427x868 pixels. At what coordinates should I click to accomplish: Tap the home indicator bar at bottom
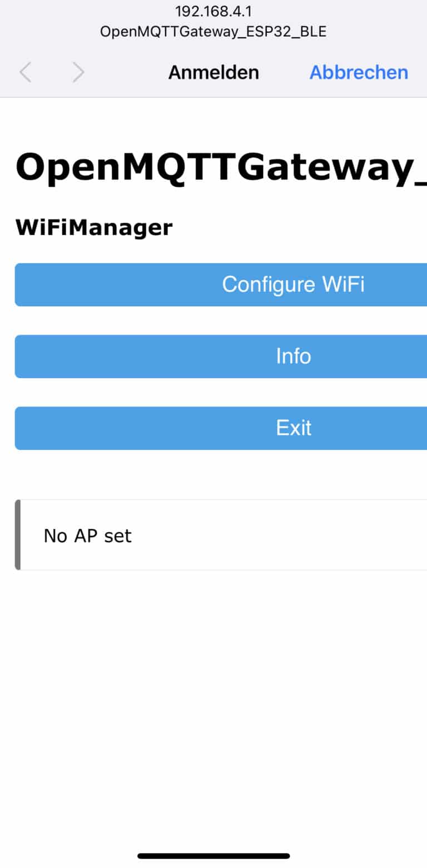pyautogui.click(x=213, y=856)
